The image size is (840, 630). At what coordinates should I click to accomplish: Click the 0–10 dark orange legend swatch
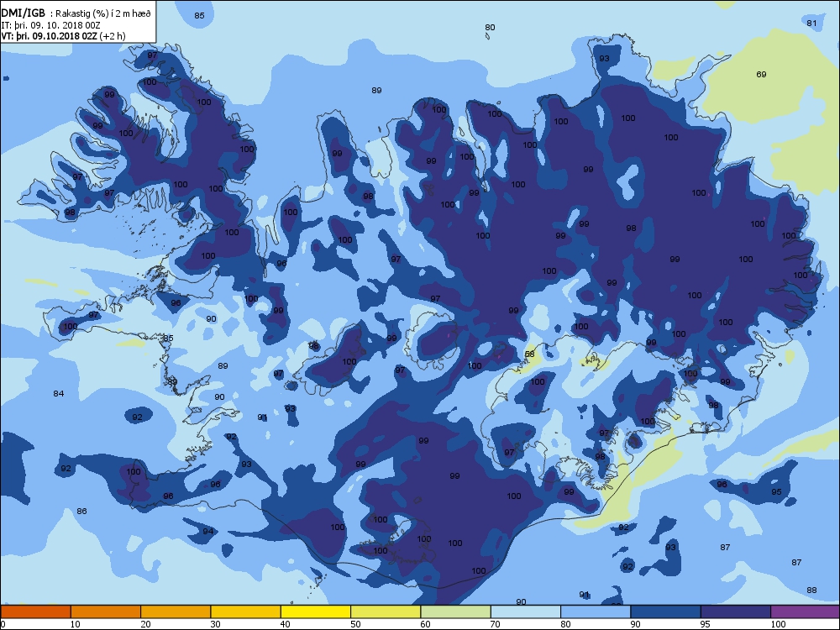(35, 612)
